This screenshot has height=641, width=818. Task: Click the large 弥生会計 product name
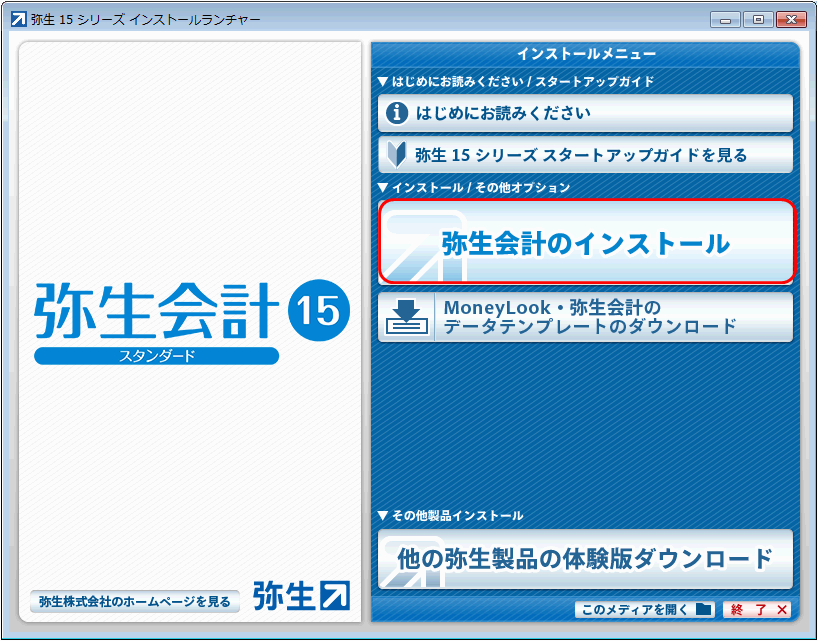click(x=157, y=311)
